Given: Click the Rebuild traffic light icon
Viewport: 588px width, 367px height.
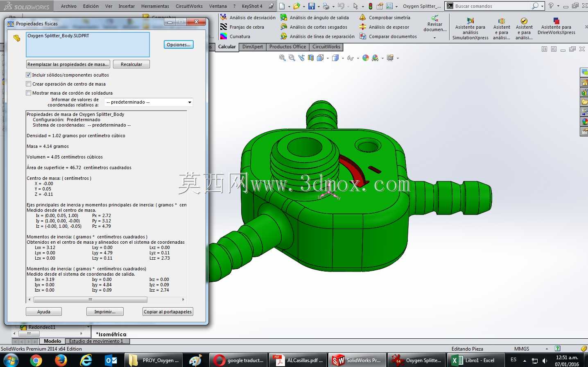Looking at the screenshot, I should [x=371, y=6].
